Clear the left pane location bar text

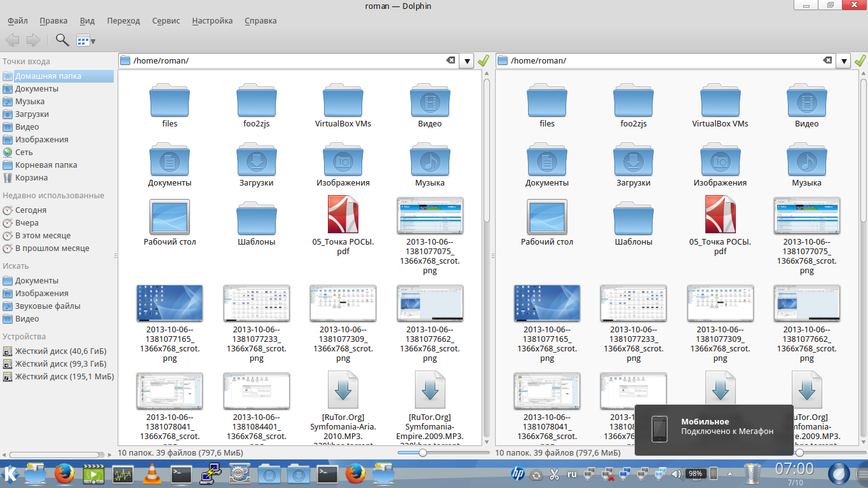[x=451, y=60]
